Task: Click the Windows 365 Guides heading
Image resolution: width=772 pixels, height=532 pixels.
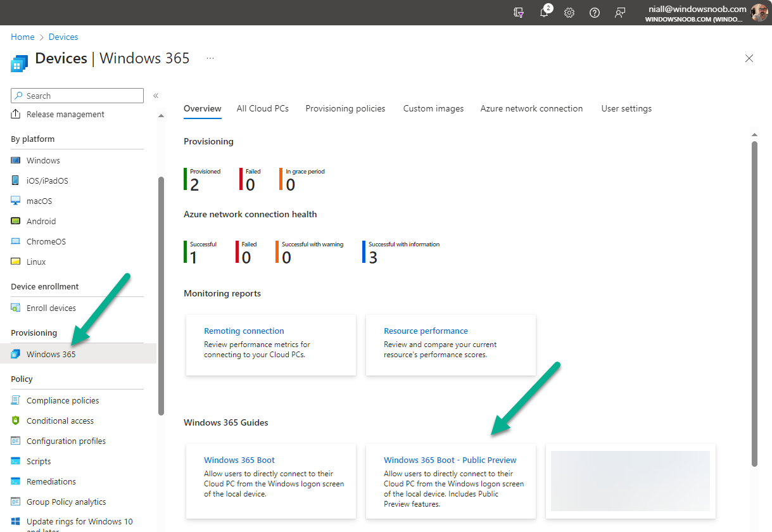Action: tap(226, 422)
